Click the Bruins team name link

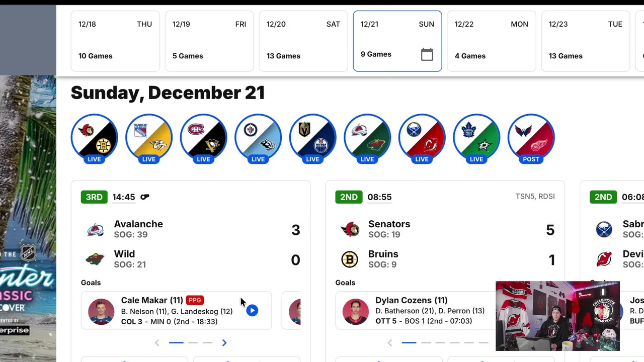coord(383,254)
